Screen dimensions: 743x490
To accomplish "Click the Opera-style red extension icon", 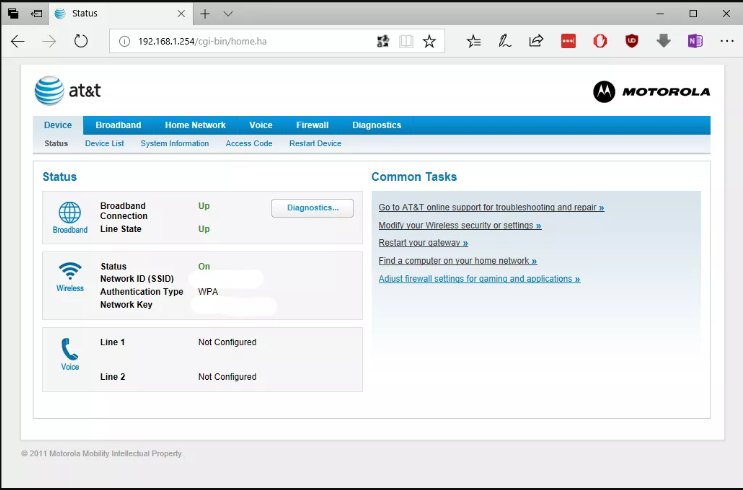I will click(600, 42).
